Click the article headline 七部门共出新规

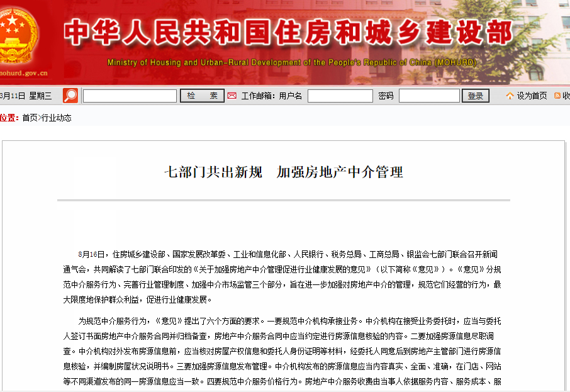point(284,172)
